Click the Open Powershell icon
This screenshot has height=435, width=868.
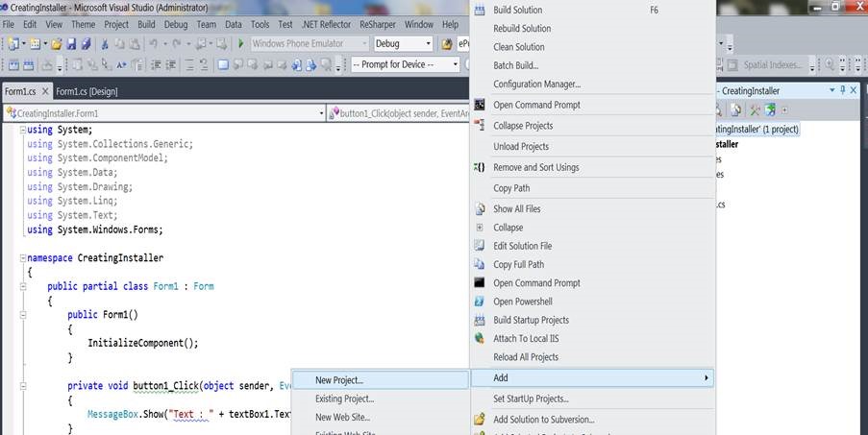click(x=480, y=302)
